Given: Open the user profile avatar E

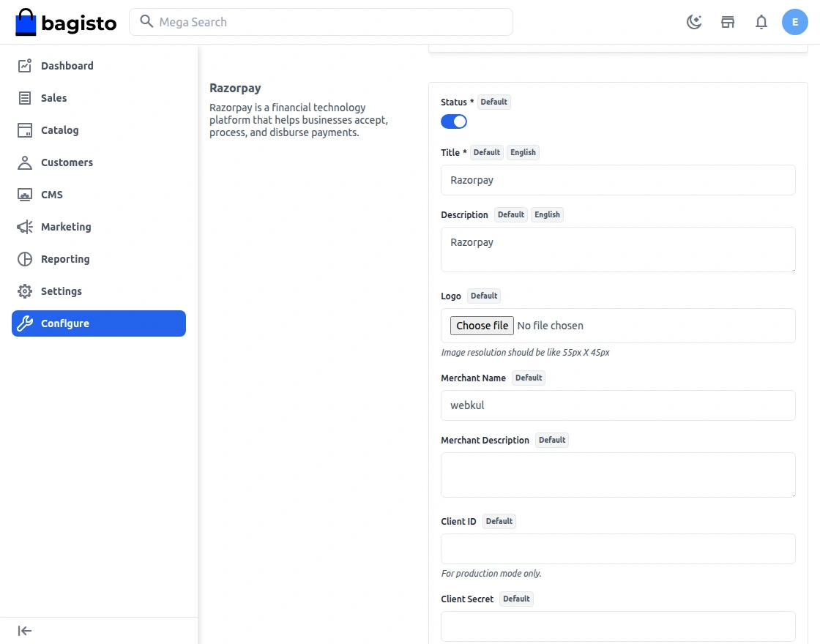Looking at the screenshot, I should pyautogui.click(x=795, y=22).
